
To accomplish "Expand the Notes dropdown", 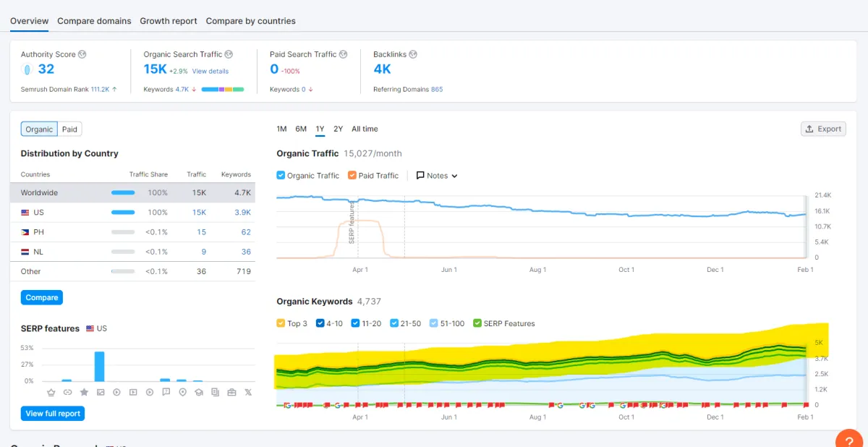I will tap(438, 176).
